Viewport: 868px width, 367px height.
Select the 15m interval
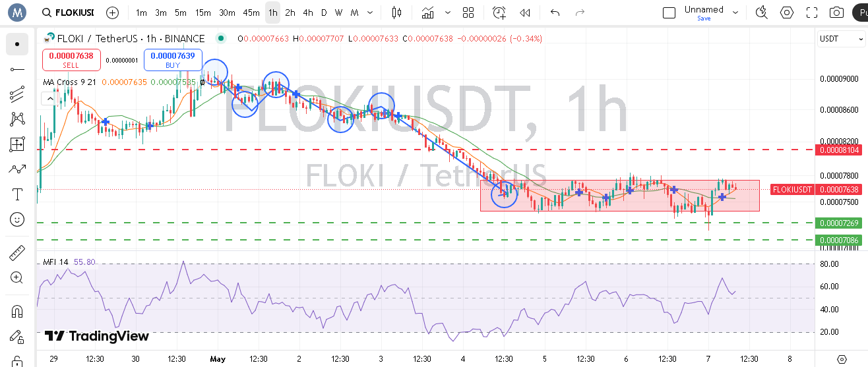pos(203,13)
